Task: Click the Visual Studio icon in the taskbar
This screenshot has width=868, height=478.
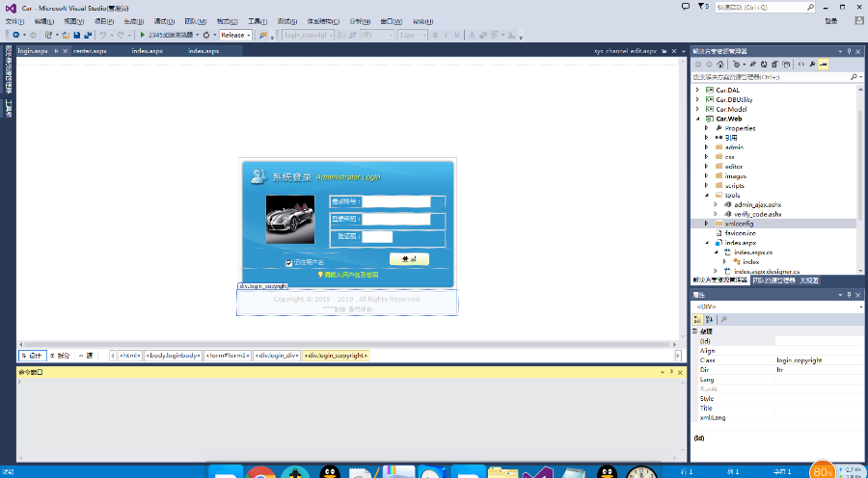Action: click(537, 472)
